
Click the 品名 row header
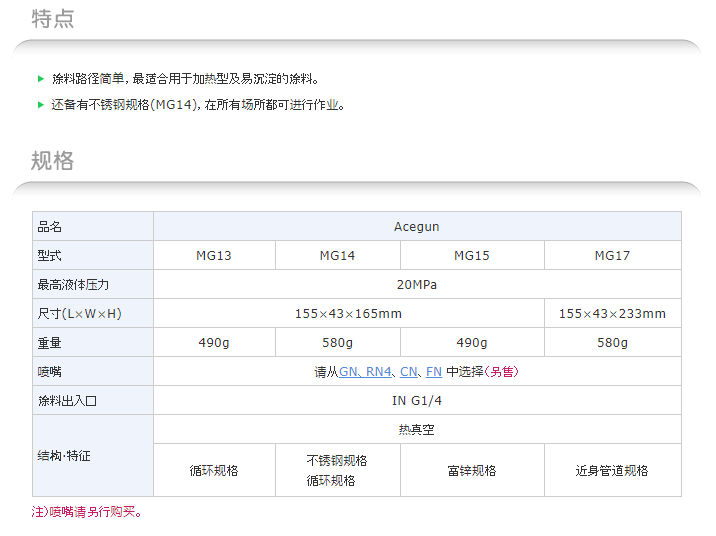tap(93, 226)
